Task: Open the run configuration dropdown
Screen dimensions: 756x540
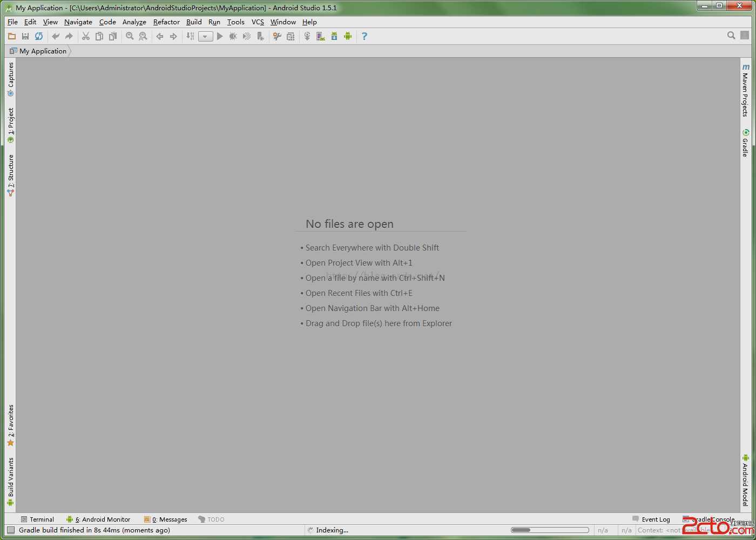Action: pos(206,37)
